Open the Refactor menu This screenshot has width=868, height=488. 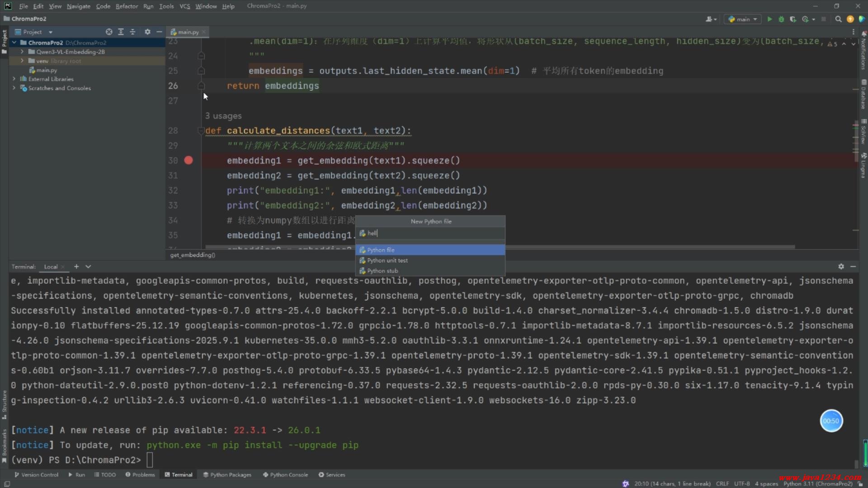127,6
